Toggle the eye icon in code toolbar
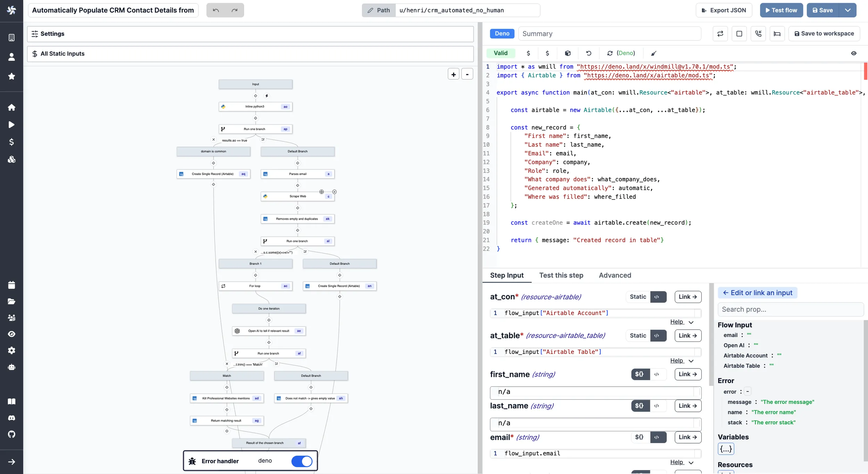The height and width of the screenshot is (474, 868). (853, 53)
